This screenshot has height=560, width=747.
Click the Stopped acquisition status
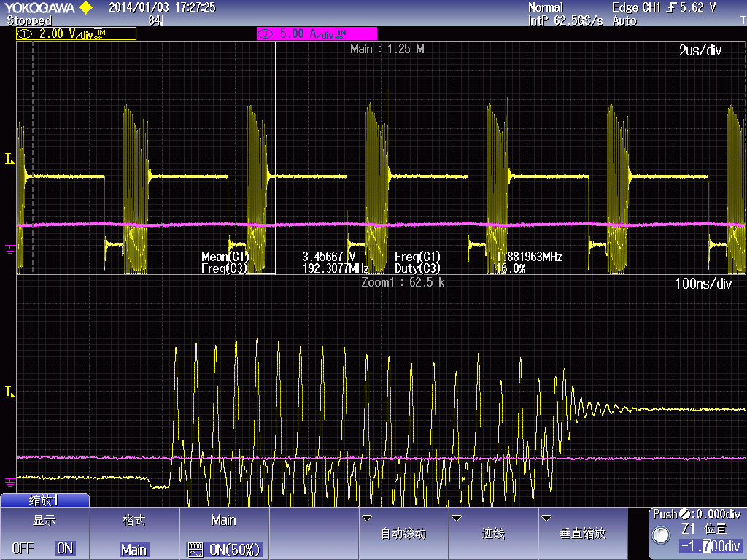[29, 20]
